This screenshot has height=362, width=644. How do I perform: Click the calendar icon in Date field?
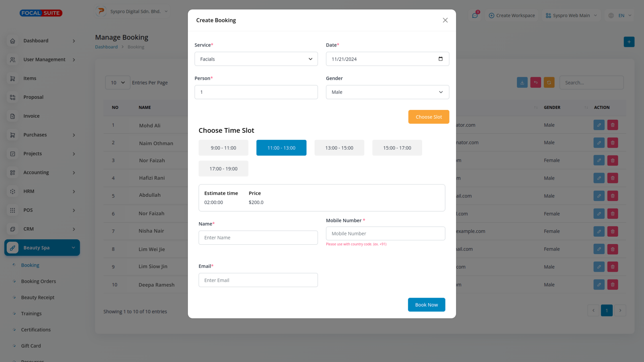click(440, 59)
